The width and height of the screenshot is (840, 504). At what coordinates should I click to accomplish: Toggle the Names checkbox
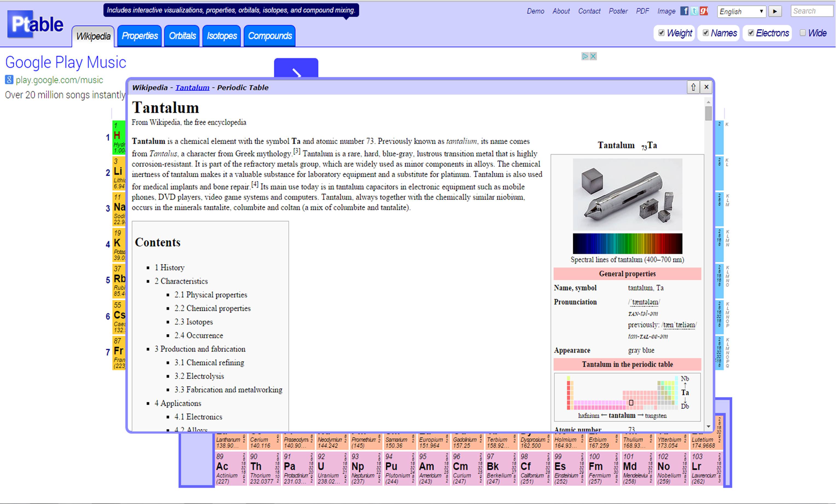[706, 33]
